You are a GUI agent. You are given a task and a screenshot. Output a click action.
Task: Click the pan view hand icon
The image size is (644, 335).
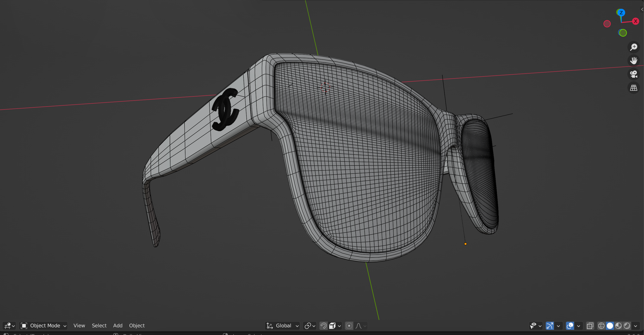tap(633, 61)
